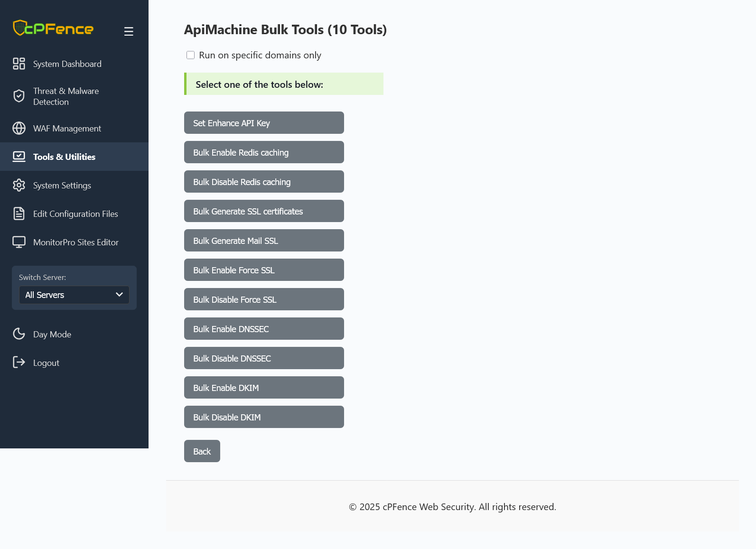The image size is (756, 549).
Task: Click the Edit Configuration Files document icon
Action: point(19,214)
